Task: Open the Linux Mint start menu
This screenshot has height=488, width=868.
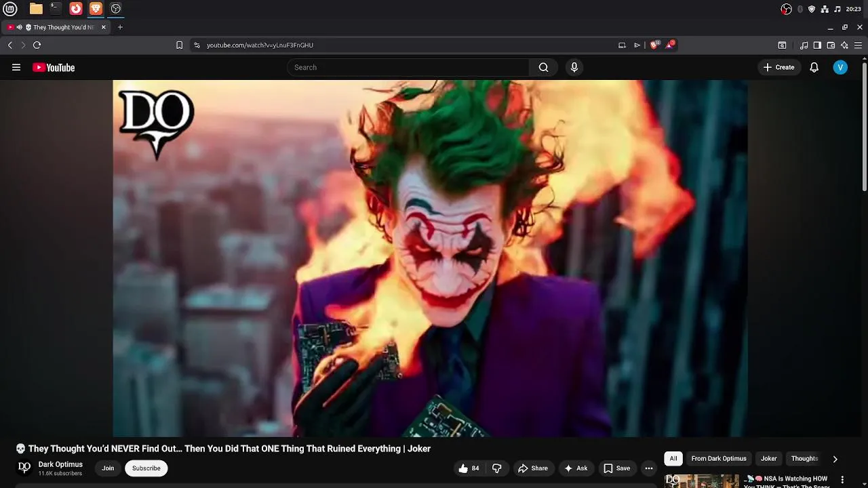Action: (x=10, y=9)
